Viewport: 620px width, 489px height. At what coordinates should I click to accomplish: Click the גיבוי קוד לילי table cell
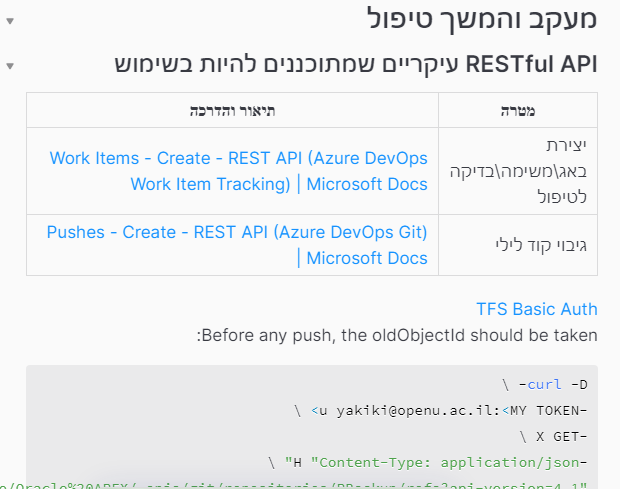[x=552, y=245]
